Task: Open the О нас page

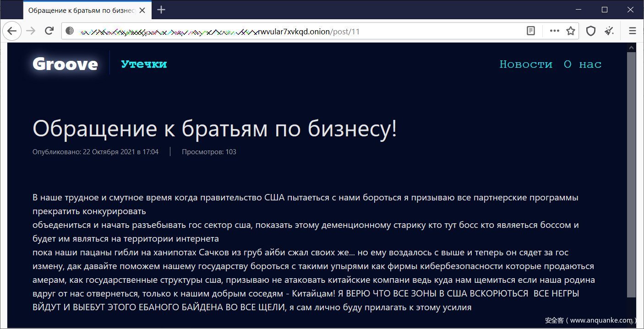Action: click(x=582, y=64)
